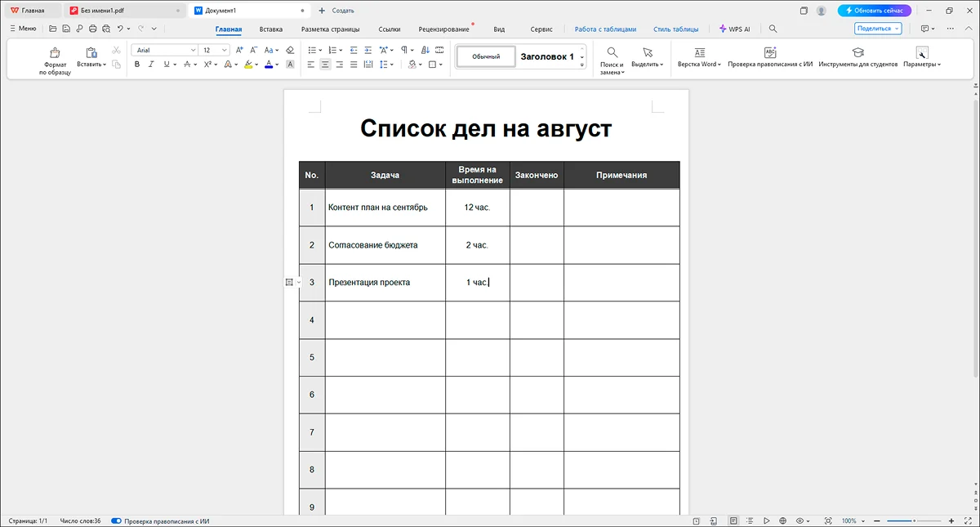Open the Рецензирование ribbon tab

[x=444, y=29]
